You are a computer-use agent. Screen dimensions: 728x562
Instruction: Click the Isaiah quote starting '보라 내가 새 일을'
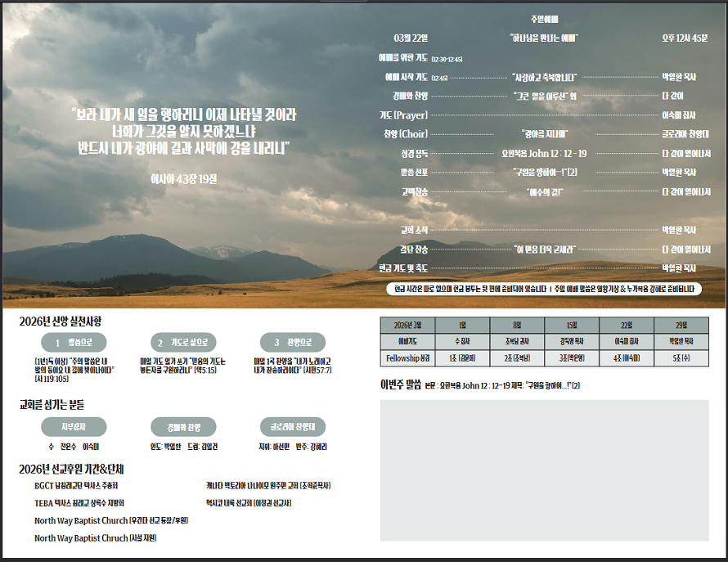[x=184, y=132]
